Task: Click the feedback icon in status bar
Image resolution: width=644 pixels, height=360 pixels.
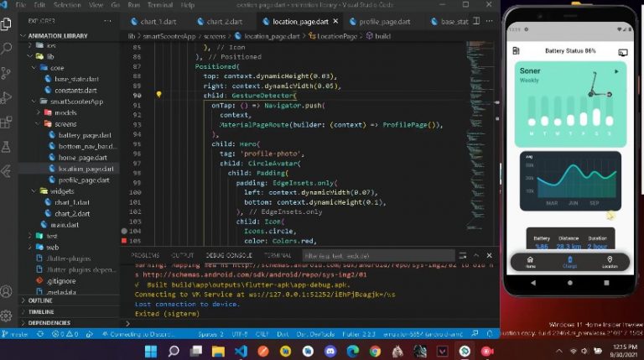Action: pyautogui.click(x=475, y=334)
